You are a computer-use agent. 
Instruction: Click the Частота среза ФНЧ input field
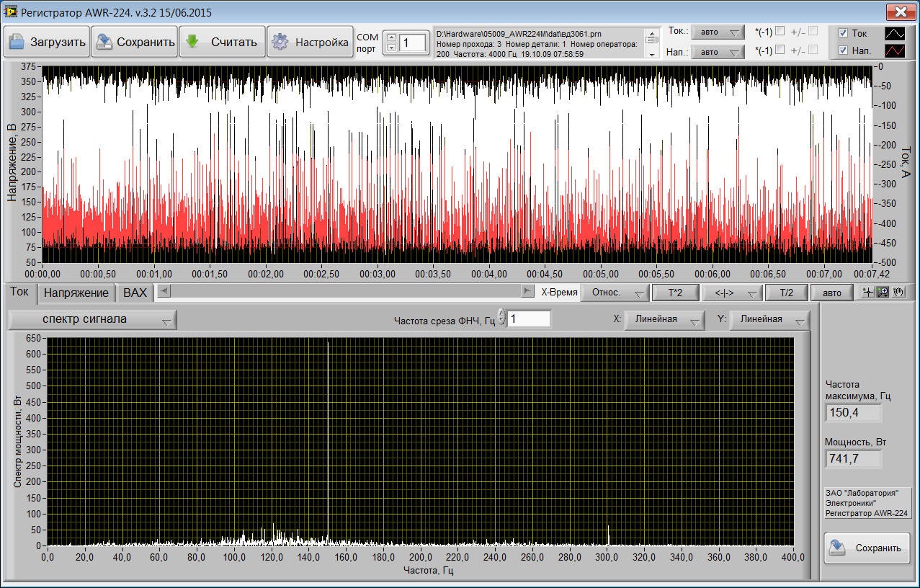pyautogui.click(x=529, y=318)
